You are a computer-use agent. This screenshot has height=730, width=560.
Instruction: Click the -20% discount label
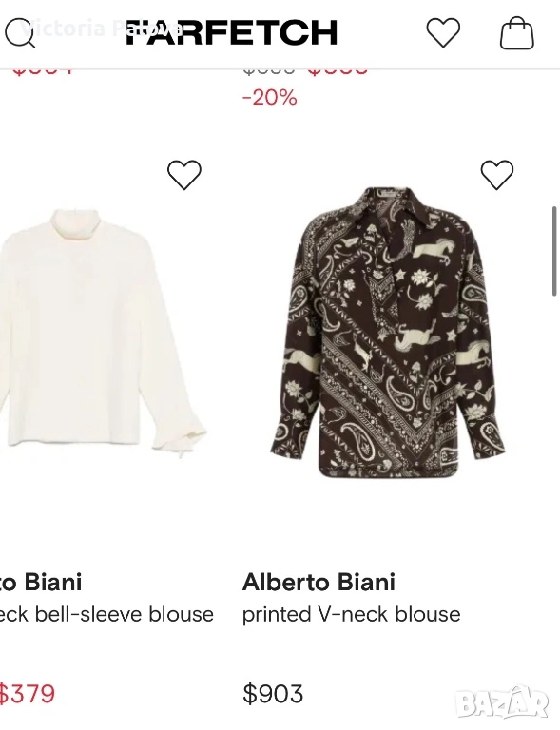click(269, 98)
